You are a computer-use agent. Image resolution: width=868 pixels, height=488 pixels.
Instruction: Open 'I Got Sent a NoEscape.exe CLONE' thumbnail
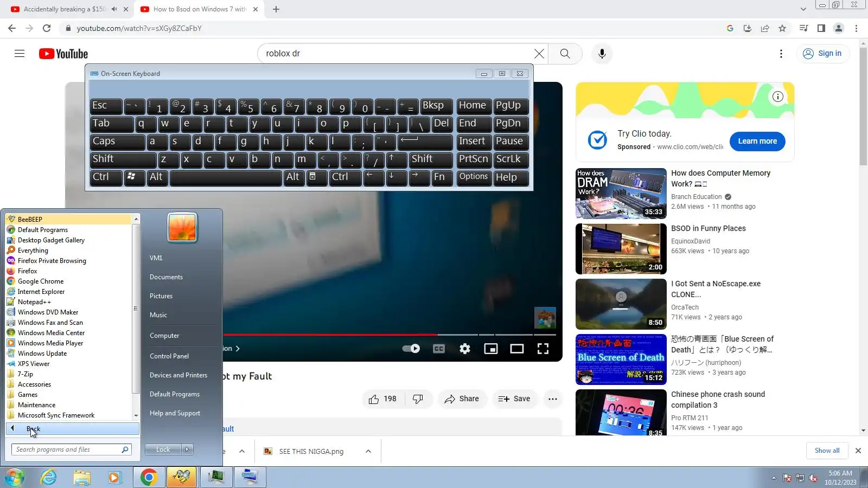click(621, 304)
